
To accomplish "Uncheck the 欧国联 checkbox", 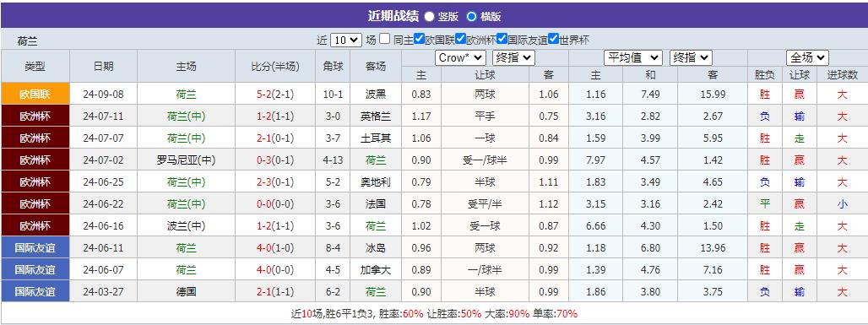I will tap(419, 40).
